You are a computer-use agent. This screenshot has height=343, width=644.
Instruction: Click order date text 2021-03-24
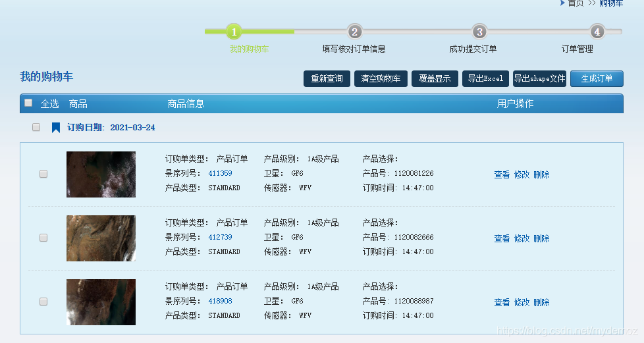tap(132, 127)
